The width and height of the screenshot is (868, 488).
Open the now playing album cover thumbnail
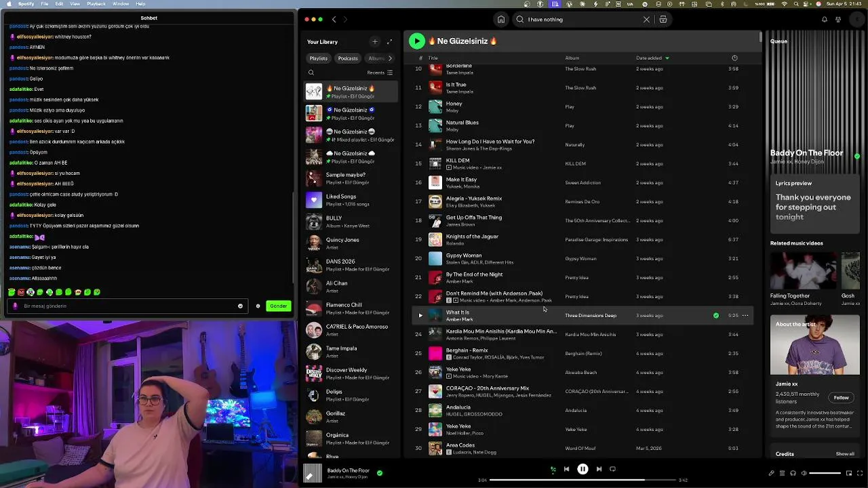[313, 473]
